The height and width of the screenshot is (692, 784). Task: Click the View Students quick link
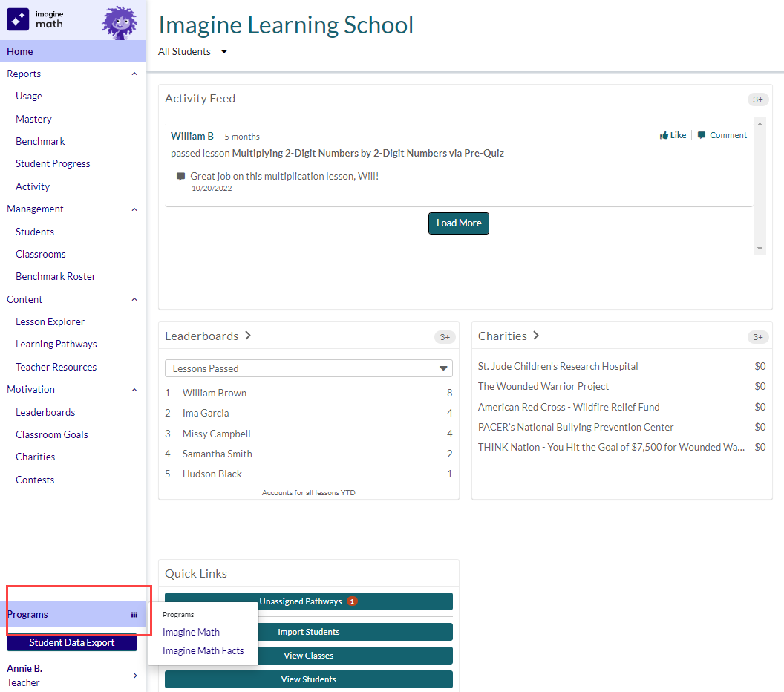click(x=309, y=679)
